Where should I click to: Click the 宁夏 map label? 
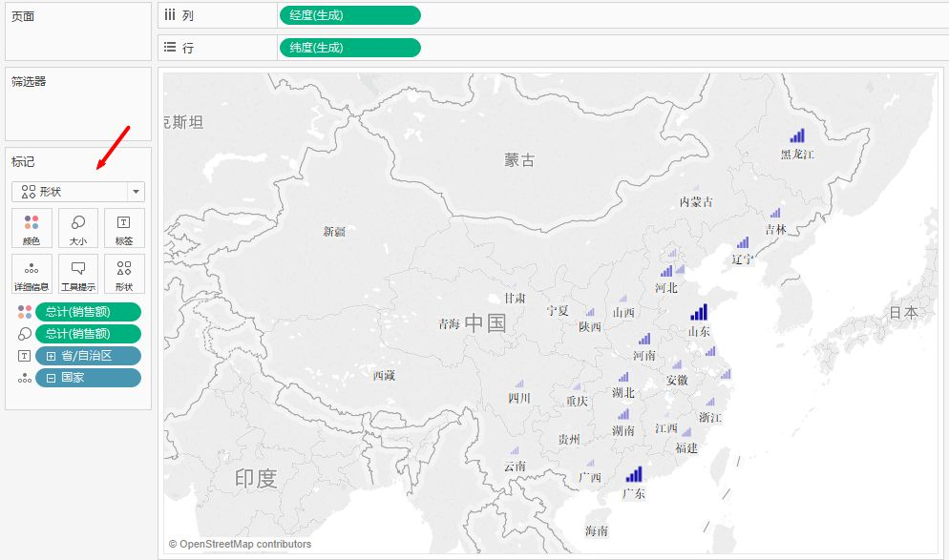click(558, 311)
